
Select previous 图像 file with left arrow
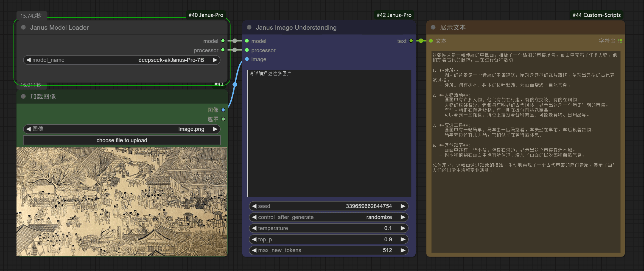28,129
